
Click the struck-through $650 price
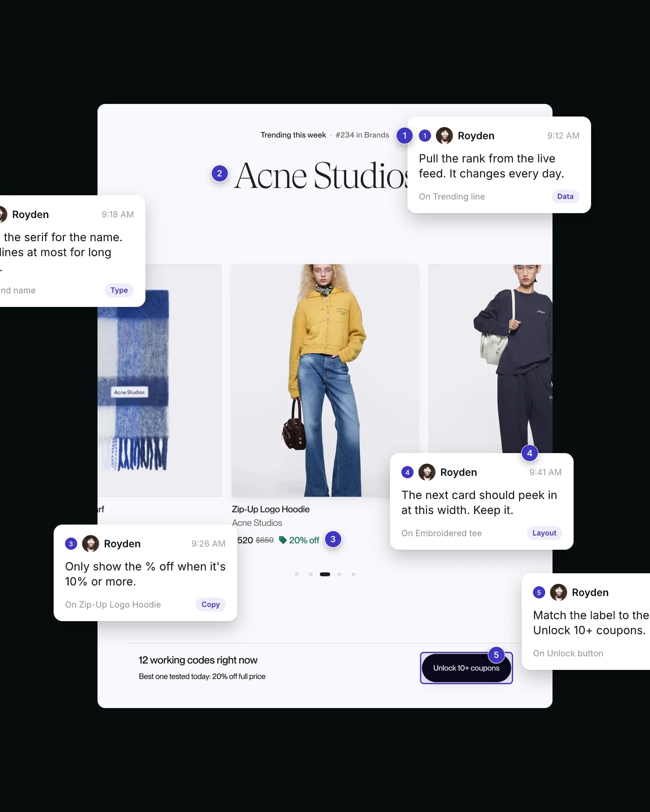pyautogui.click(x=264, y=540)
